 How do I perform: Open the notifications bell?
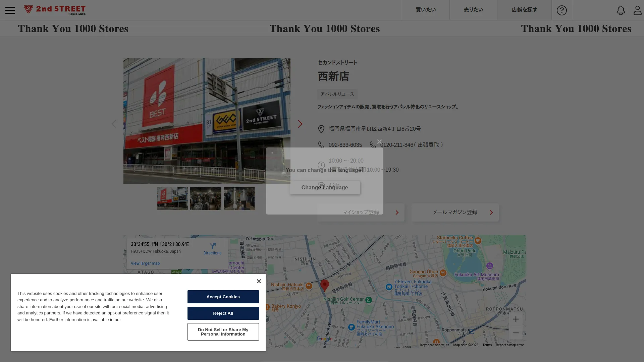click(621, 10)
